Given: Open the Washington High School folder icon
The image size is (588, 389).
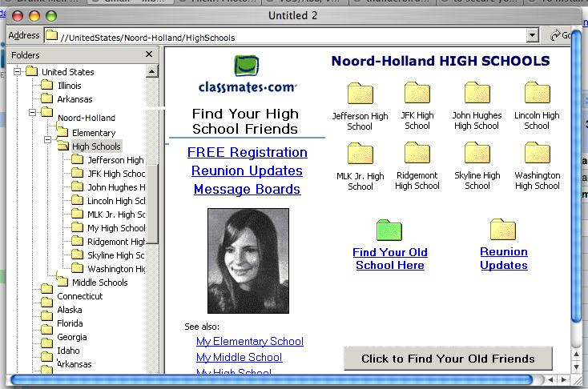Looking at the screenshot, I should [537, 153].
